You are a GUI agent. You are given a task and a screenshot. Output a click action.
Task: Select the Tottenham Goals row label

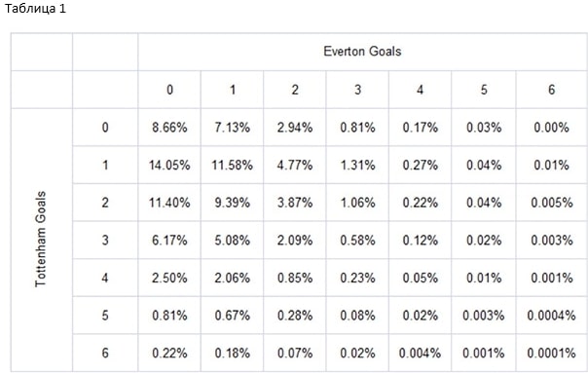(41, 240)
